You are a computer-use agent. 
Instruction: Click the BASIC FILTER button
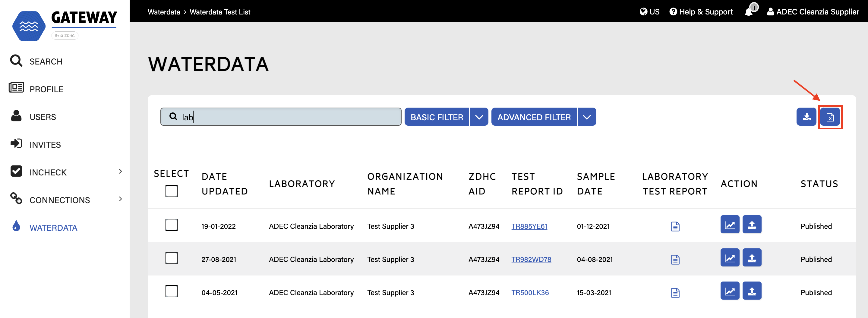[x=437, y=117]
